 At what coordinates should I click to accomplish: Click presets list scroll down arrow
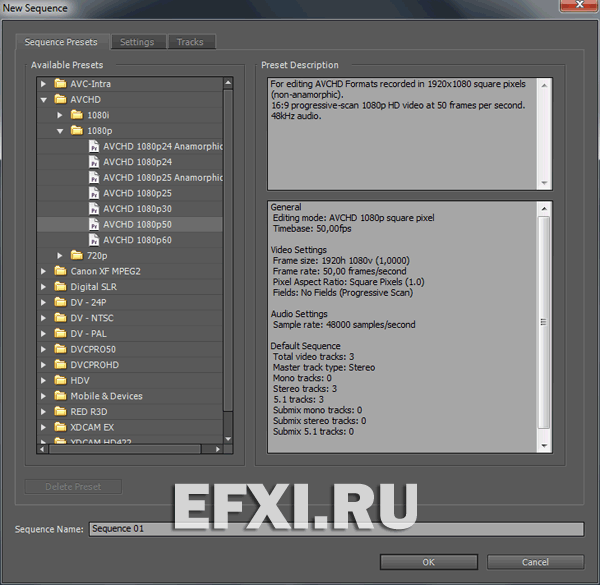[x=228, y=439]
